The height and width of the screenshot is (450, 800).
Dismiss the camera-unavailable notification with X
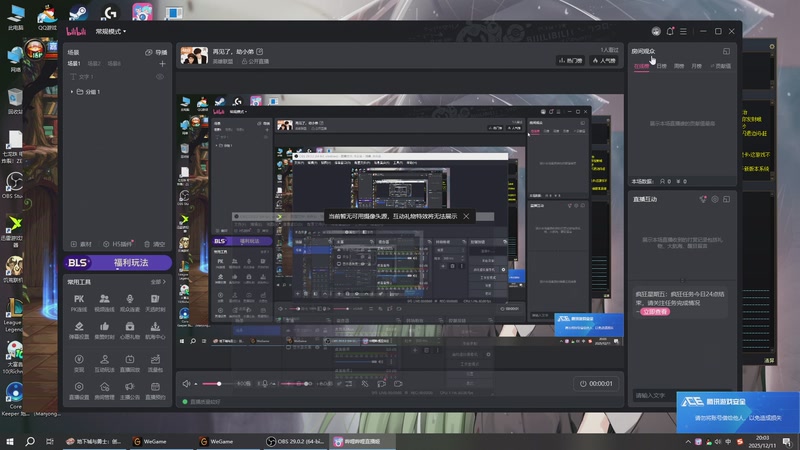pyautogui.click(x=466, y=216)
